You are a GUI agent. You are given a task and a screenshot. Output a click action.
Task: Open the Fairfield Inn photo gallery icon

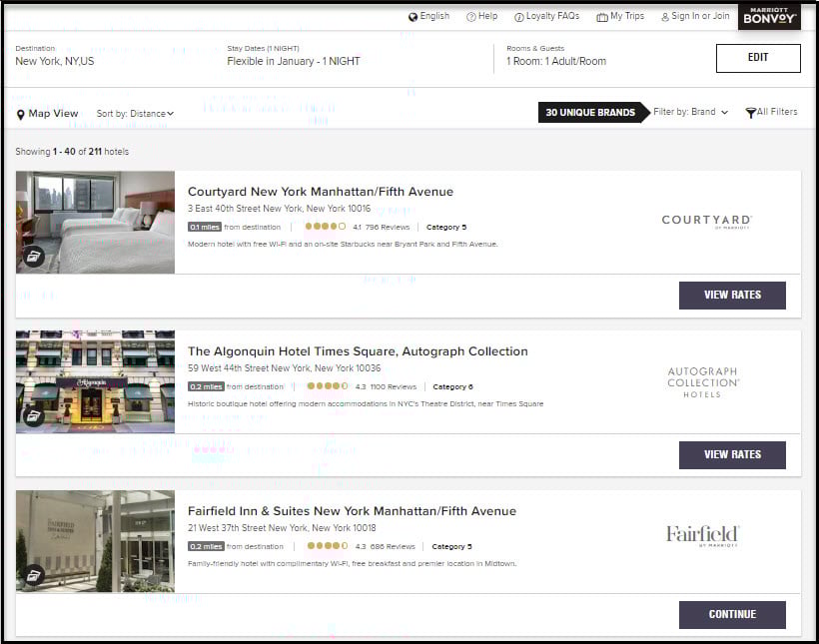click(33, 575)
